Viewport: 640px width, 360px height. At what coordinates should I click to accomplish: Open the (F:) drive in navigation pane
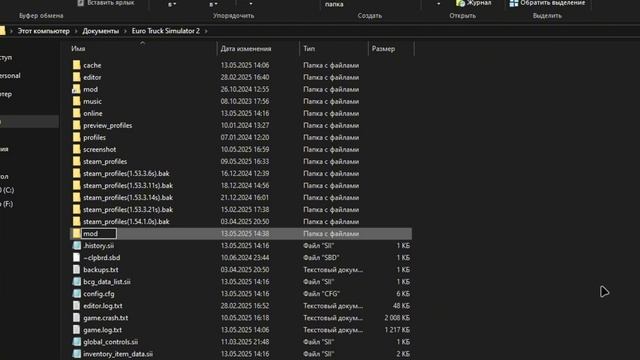coord(7,204)
